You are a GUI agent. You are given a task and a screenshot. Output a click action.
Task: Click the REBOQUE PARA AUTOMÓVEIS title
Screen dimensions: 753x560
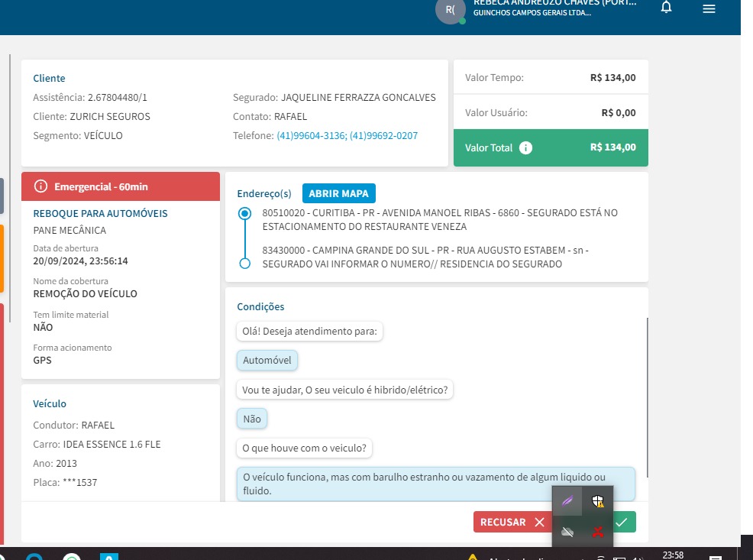coord(100,213)
